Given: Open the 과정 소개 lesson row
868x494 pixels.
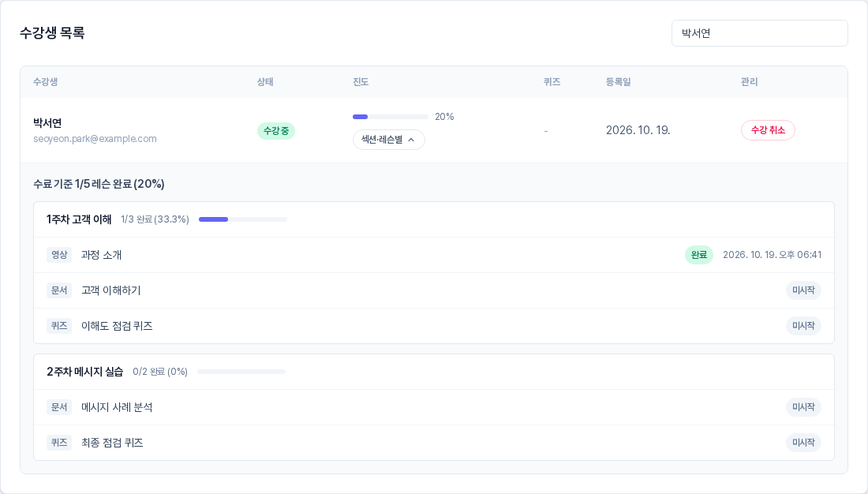Looking at the screenshot, I should tap(434, 255).
